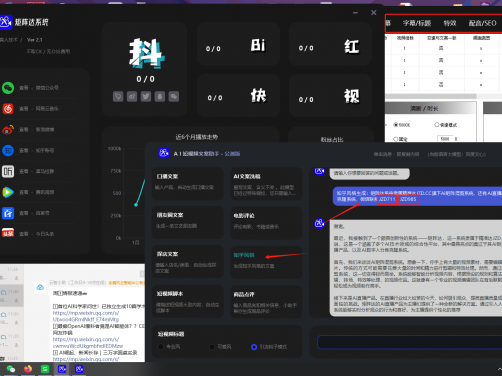The height and width of the screenshot is (376, 502).
Task: Select the 专业风 title style radio
Action: tap(161, 347)
